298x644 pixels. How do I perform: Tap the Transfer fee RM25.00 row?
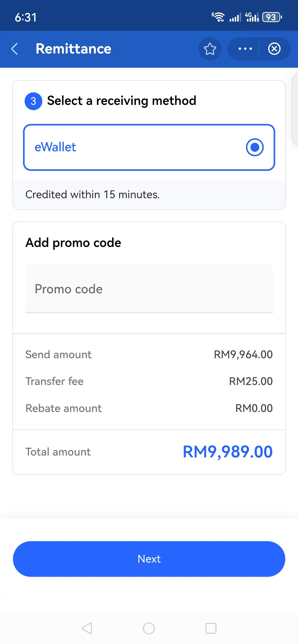point(149,381)
